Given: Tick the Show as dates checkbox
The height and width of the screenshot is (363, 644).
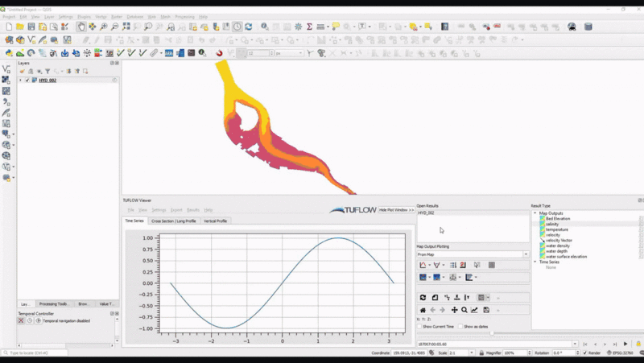Looking at the screenshot, I should pos(460,326).
